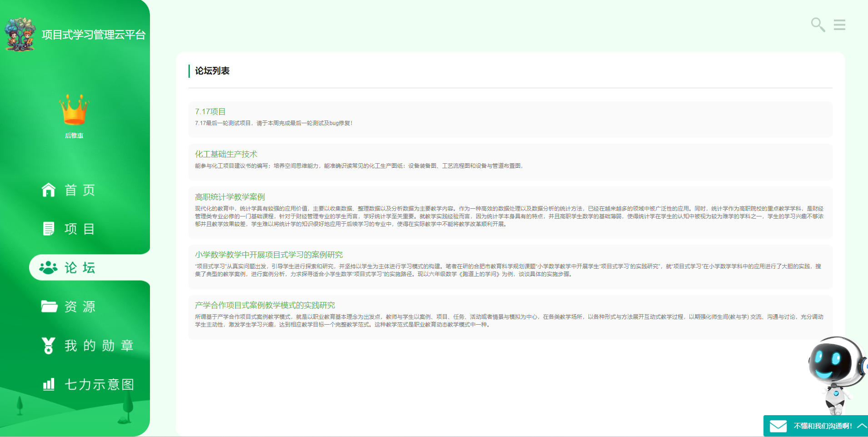868x437 pixels.
Task: Open the 高职统计学教学案例 forum topic
Action: point(230,197)
